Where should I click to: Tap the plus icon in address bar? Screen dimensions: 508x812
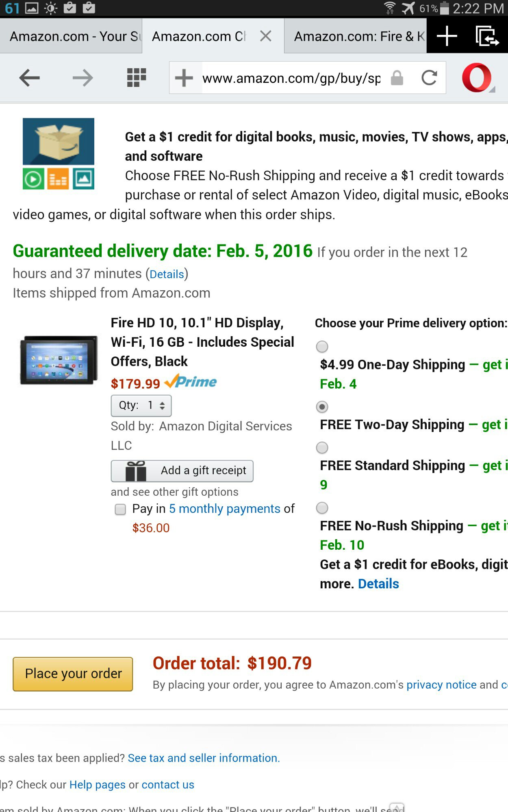click(x=184, y=78)
